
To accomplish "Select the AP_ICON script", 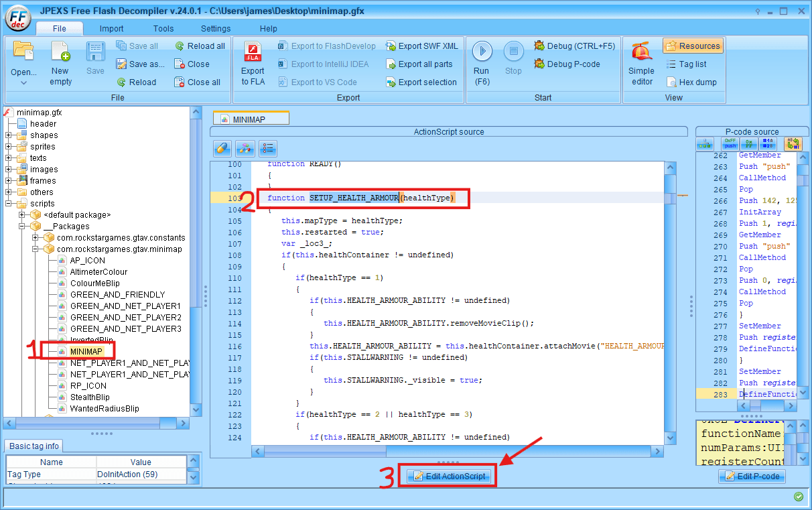I will point(88,261).
